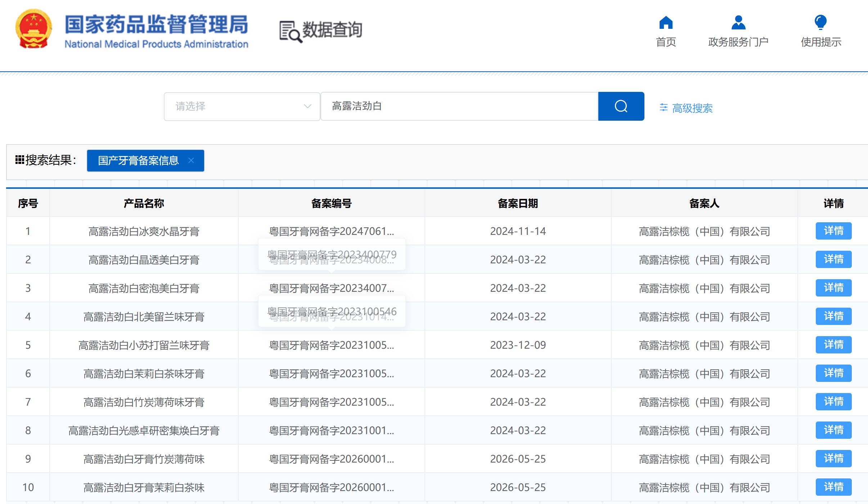Click 备案人 cell in row 1
868x504 pixels.
coord(704,231)
